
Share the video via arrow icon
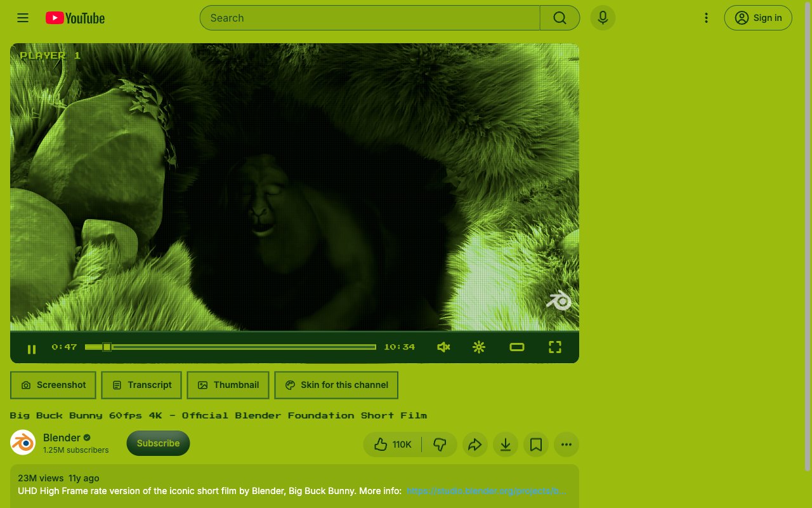click(x=475, y=444)
